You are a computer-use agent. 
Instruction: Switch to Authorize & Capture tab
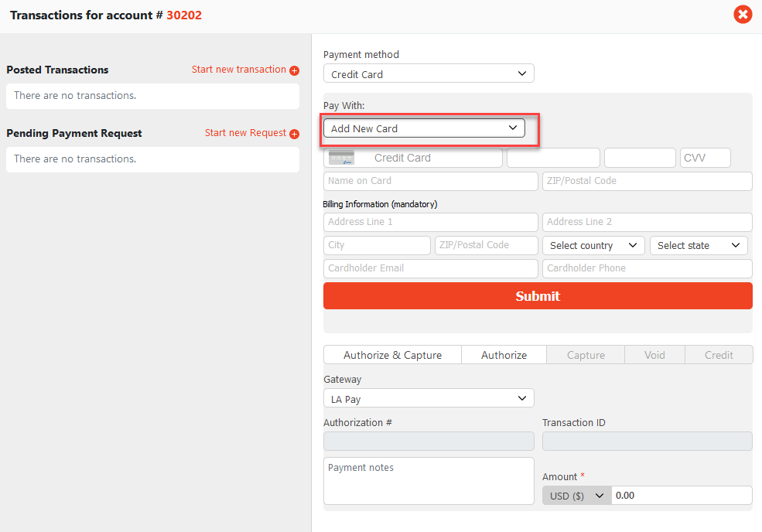click(x=392, y=355)
